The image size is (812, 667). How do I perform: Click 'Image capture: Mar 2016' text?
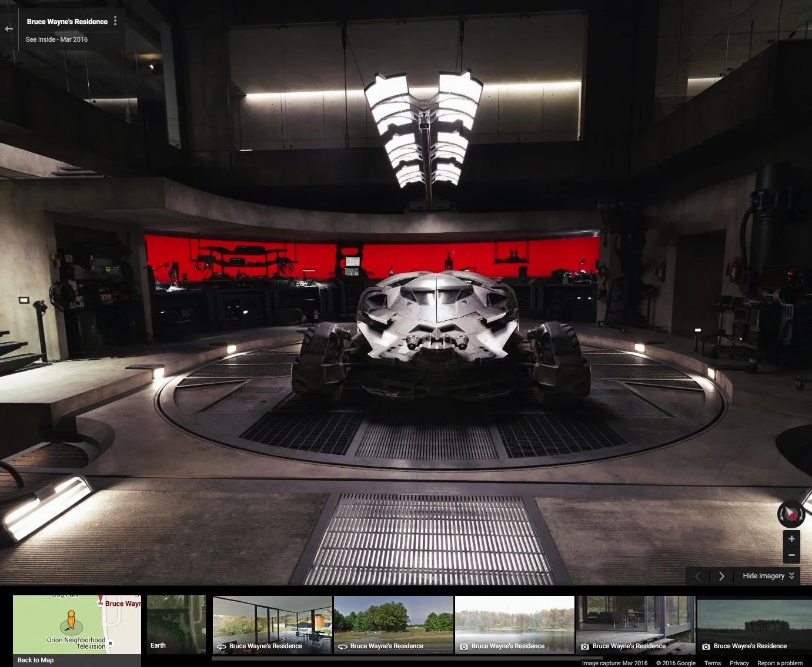pyautogui.click(x=614, y=663)
